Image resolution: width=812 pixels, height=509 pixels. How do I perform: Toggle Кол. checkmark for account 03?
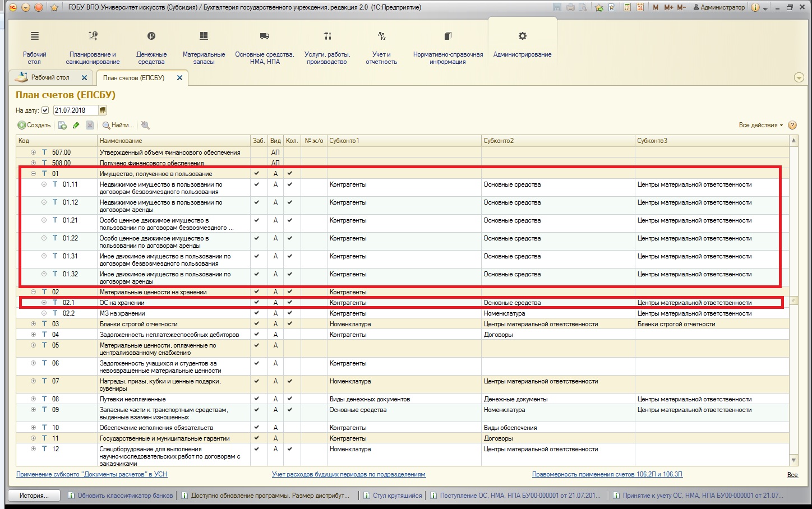(290, 324)
